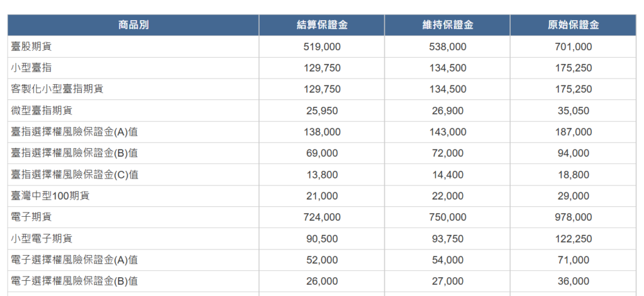Click the 電子期貨 row label
The width and height of the screenshot is (644, 296).
31,217
